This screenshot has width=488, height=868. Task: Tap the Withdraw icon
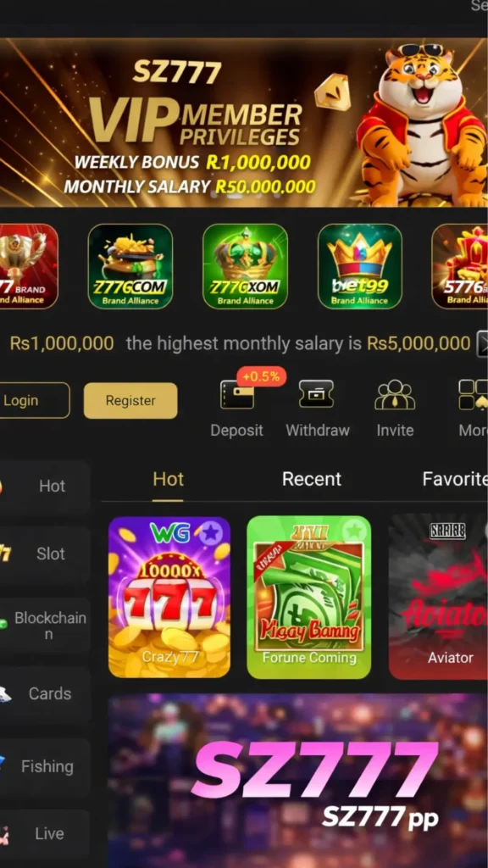[317, 395]
